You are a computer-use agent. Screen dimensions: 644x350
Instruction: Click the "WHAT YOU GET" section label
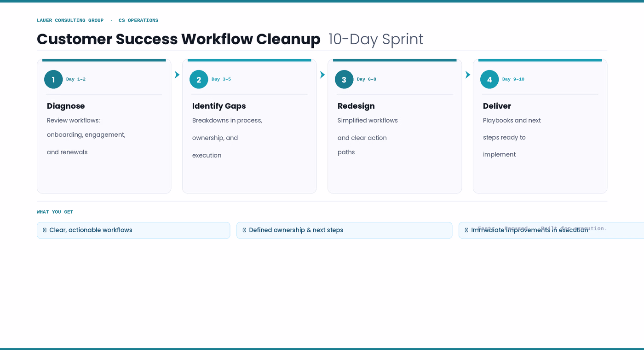pos(55,212)
